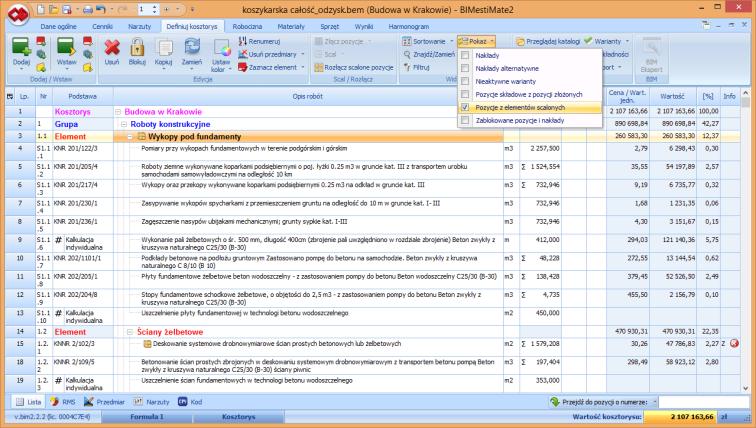Untick Pozycje z elementów scalonych checkbox
756x428 pixels.
click(465, 107)
